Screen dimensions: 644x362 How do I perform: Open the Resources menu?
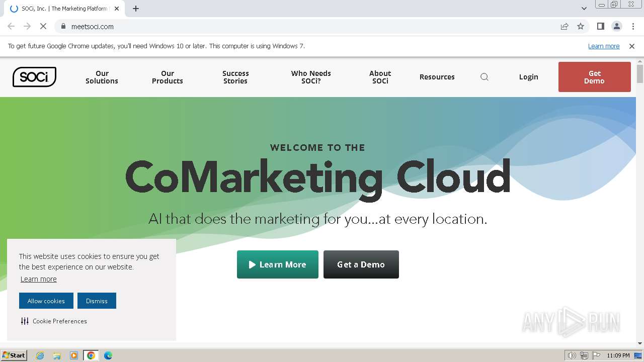437,77
